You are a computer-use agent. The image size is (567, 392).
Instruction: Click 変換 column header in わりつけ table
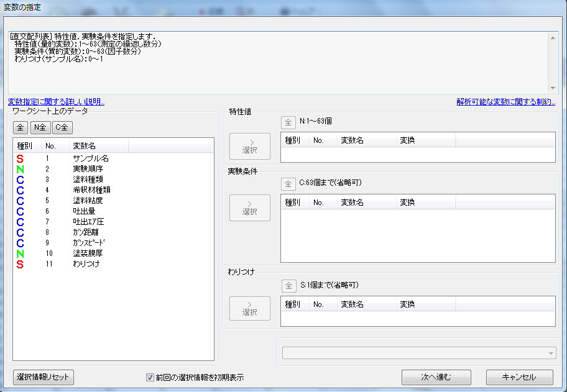tap(426, 304)
